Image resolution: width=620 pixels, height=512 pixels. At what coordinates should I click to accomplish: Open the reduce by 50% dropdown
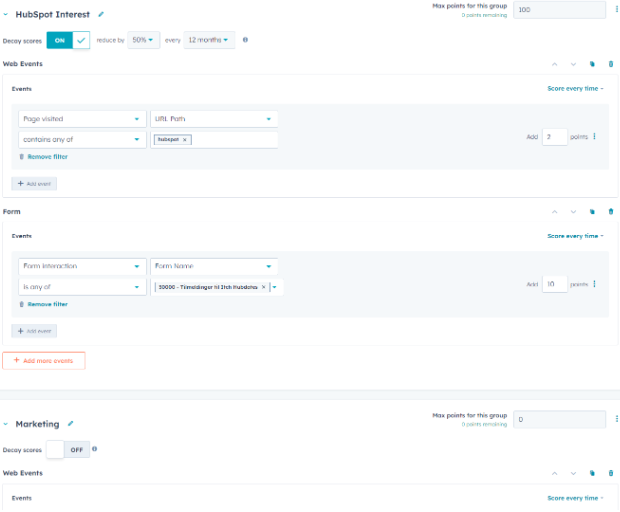(144, 40)
